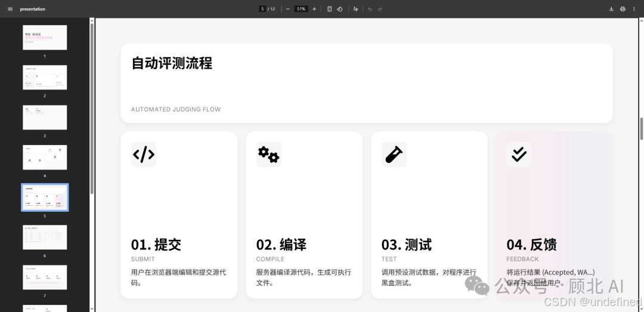This screenshot has height=312, width=644.
Task: Click the 02. 编译 heading
Action: (281, 245)
